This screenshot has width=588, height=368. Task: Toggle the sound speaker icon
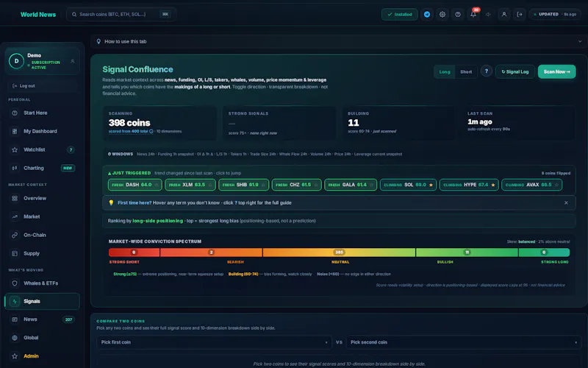(x=488, y=14)
